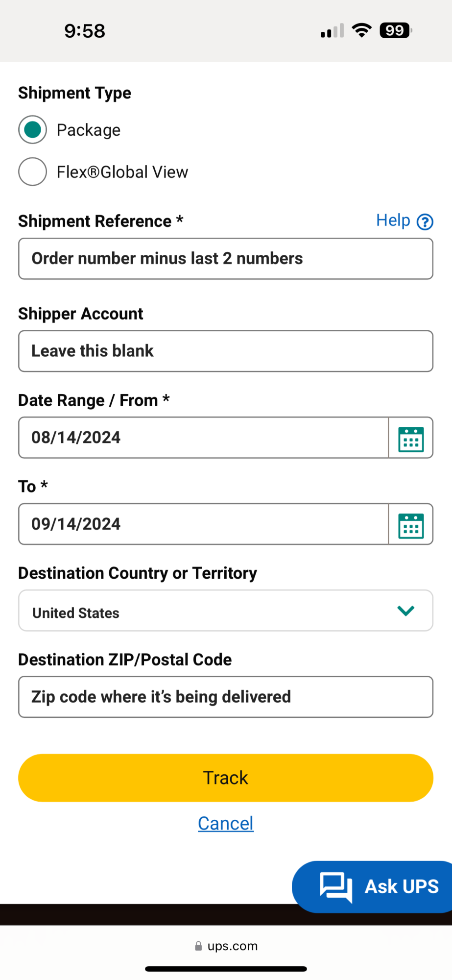Click the Help question mark icon
The image size is (452, 980).
click(x=425, y=222)
